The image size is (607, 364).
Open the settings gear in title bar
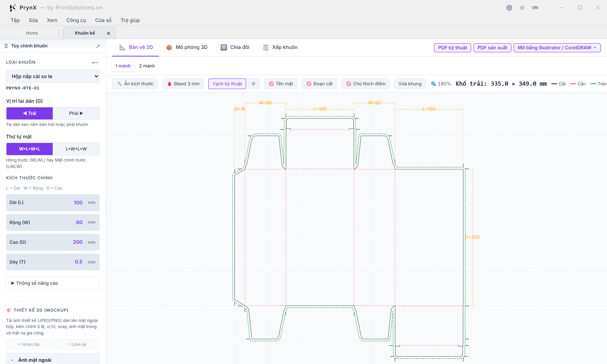pyautogui.click(x=509, y=8)
